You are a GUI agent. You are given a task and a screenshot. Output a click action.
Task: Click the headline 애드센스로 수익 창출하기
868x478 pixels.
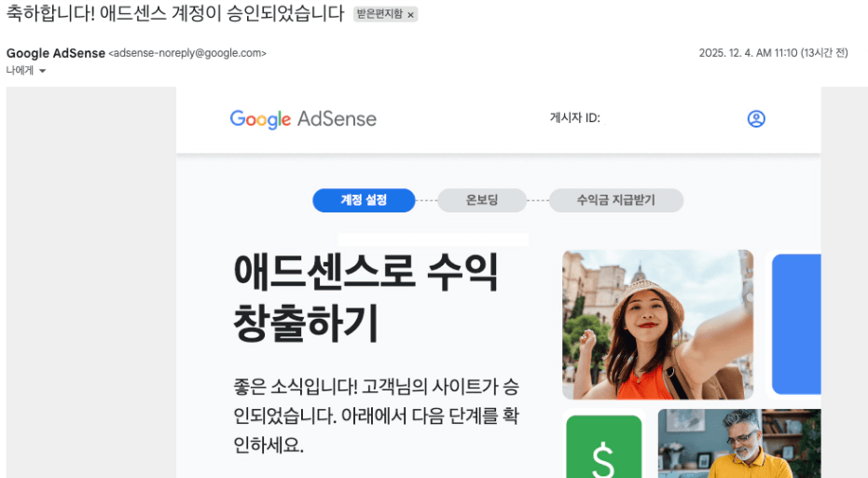pos(365,296)
